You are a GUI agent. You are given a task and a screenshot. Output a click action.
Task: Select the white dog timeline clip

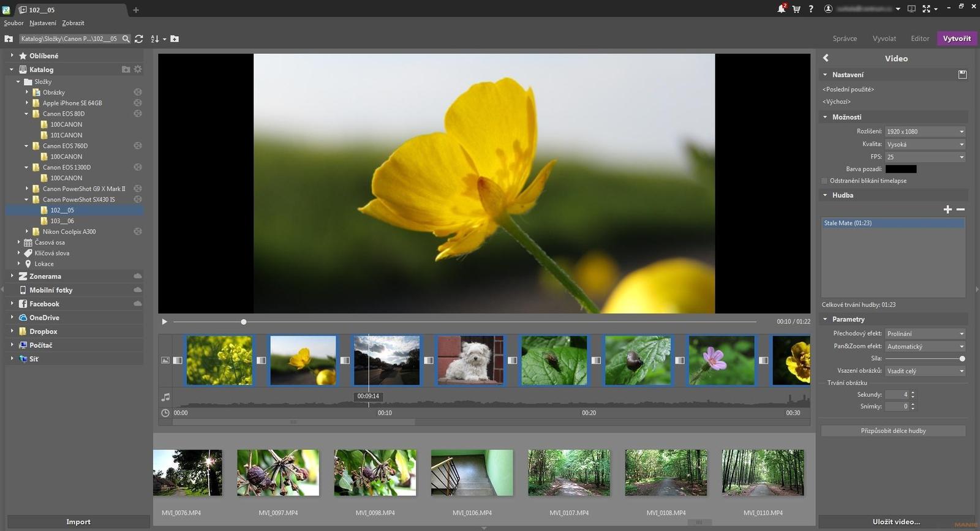pyautogui.click(x=470, y=360)
